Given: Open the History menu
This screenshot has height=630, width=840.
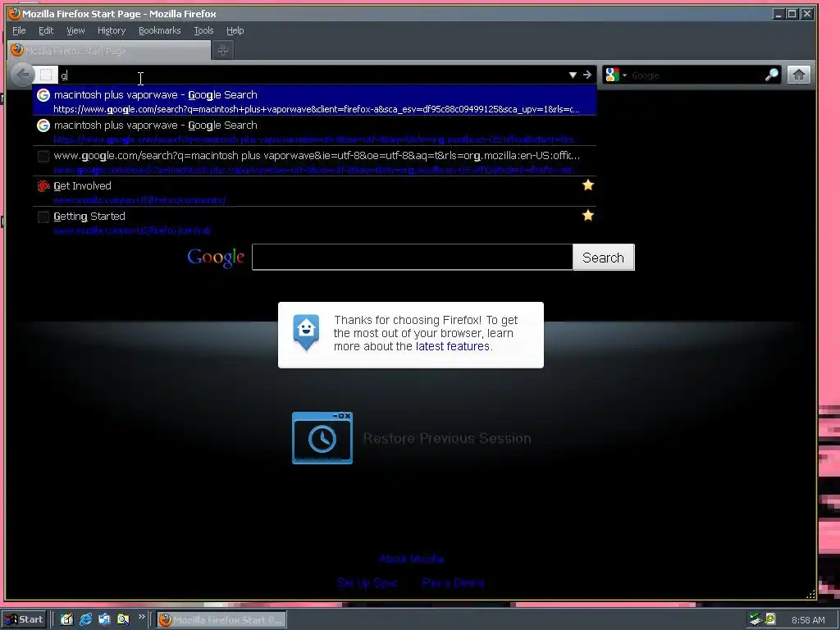Looking at the screenshot, I should pos(112,30).
